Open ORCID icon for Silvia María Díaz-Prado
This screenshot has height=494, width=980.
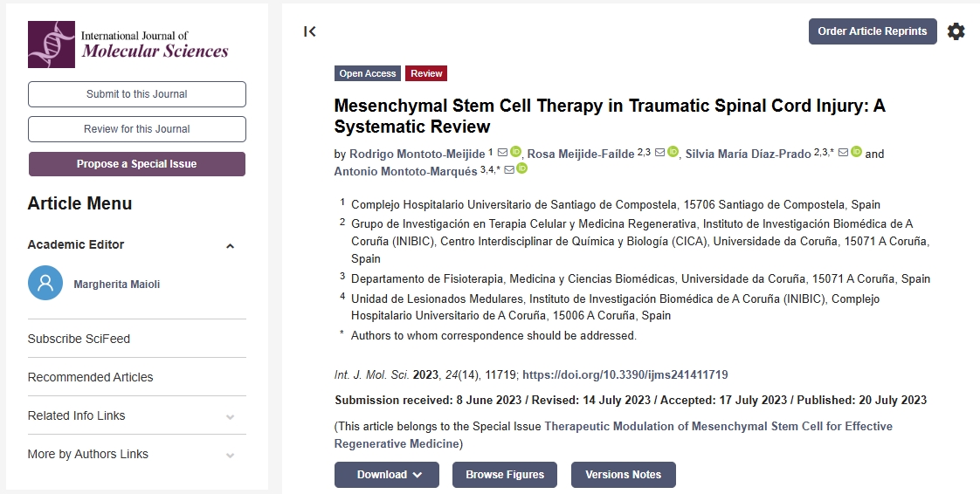click(x=856, y=152)
